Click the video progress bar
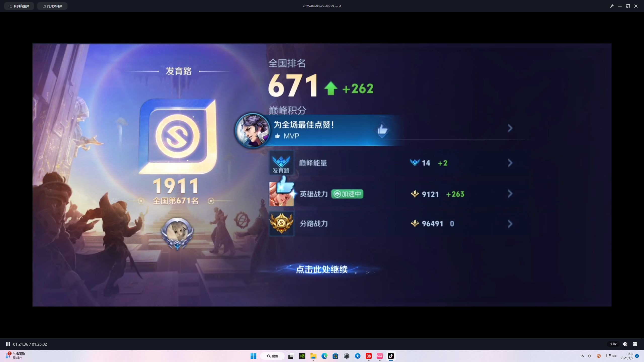 coord(322,338)
